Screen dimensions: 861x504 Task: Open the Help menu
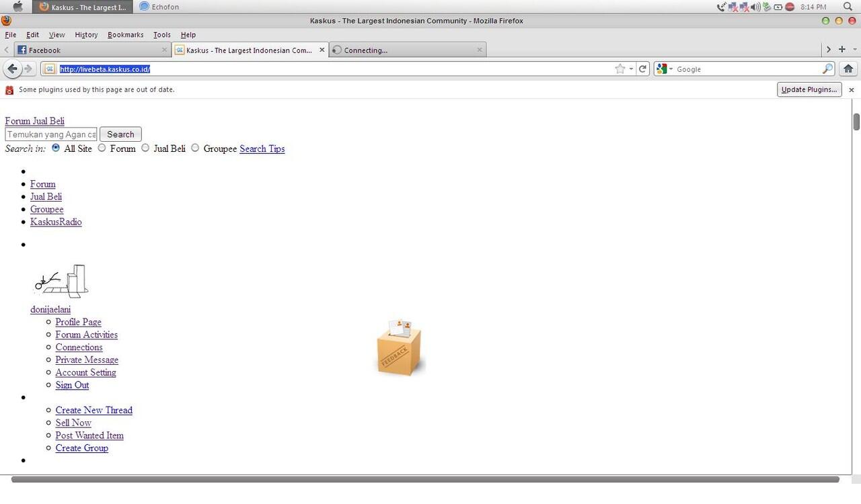[x=188, y=35]
